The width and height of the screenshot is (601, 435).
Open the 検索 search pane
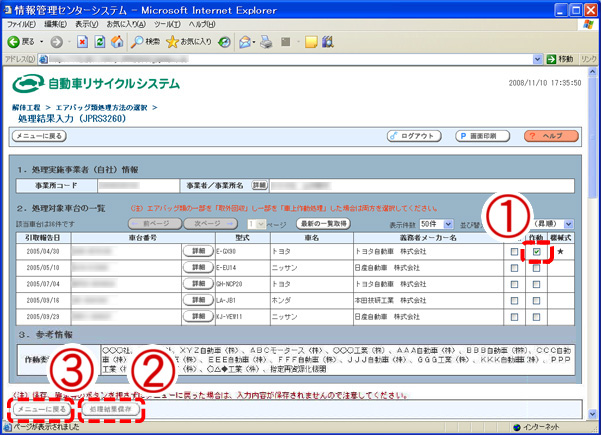145,42
